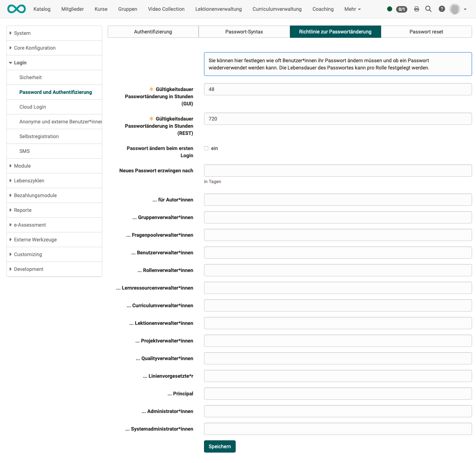
Task: Click the 'für Autor*innen' input field
Action: tap(338, 200)
